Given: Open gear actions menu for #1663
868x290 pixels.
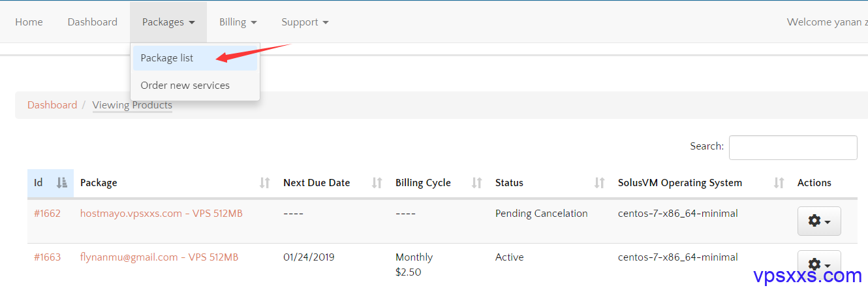Looking at the screenshot, I should click(819, 265).
